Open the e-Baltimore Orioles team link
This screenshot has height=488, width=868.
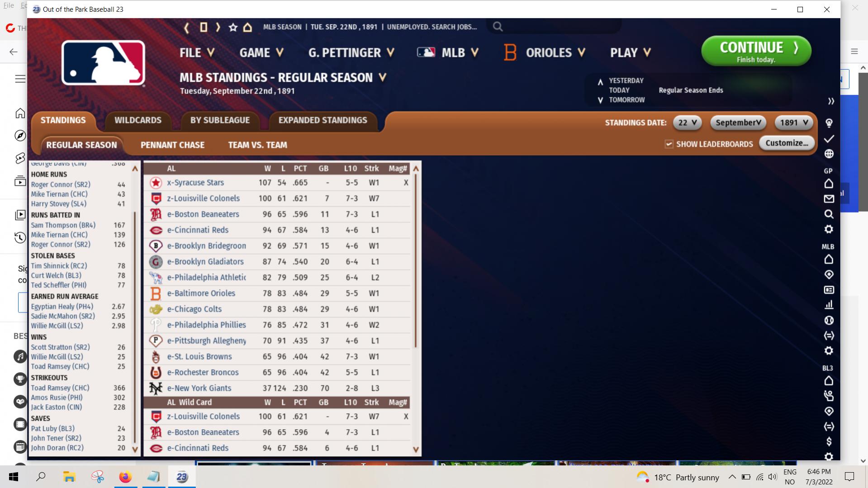pyautogui.click(x=201, y=294)
